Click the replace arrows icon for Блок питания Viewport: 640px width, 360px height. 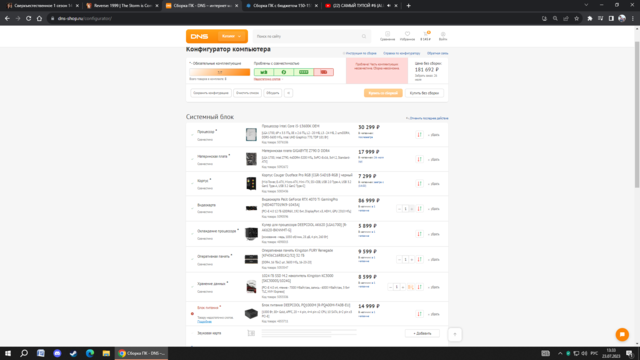419,314
